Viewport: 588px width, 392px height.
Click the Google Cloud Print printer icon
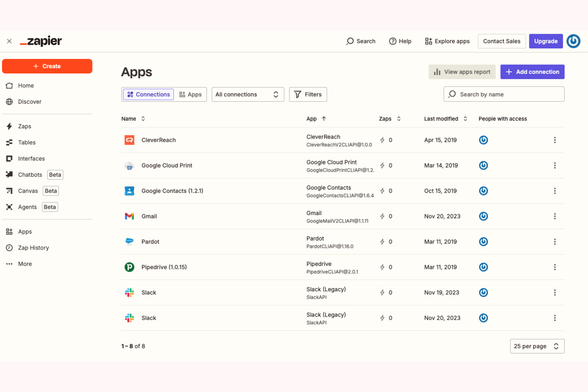130,166
